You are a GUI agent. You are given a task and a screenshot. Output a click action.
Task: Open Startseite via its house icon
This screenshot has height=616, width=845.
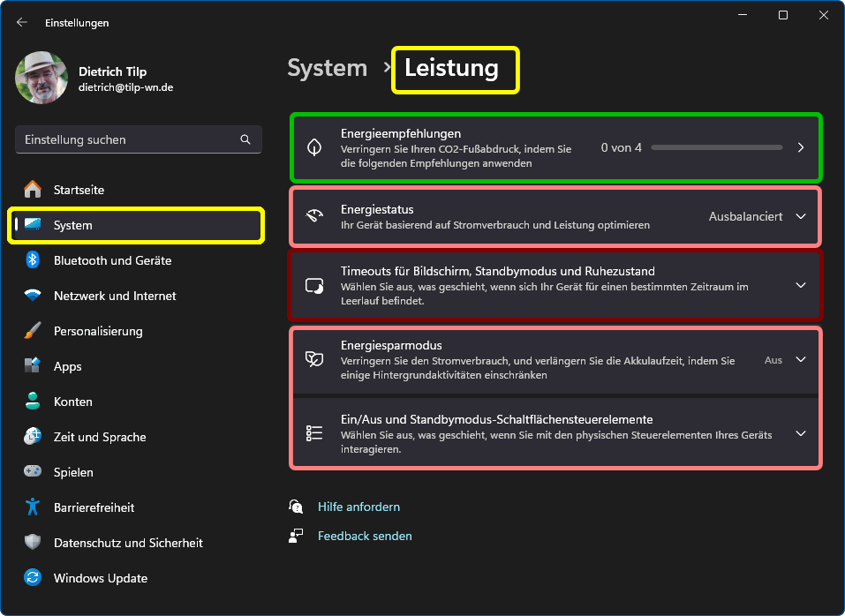pyautogui.click(x=33, y=190)
